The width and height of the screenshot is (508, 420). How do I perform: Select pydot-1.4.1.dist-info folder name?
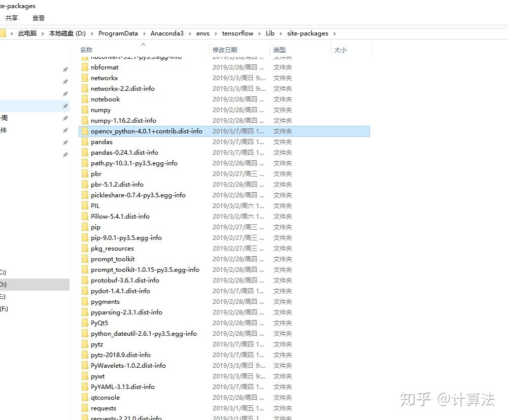pyautogui.click(x=120, y=291)
